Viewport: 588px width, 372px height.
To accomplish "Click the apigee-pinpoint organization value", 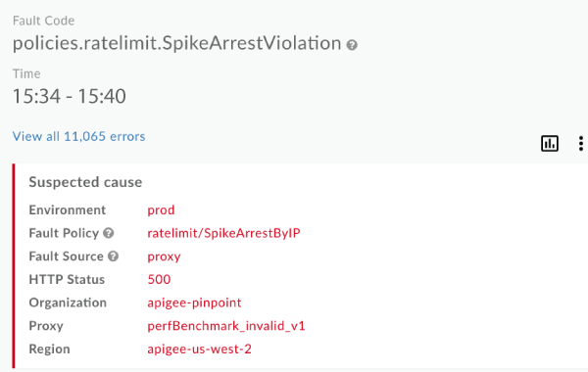I will (x=194, y=303).
